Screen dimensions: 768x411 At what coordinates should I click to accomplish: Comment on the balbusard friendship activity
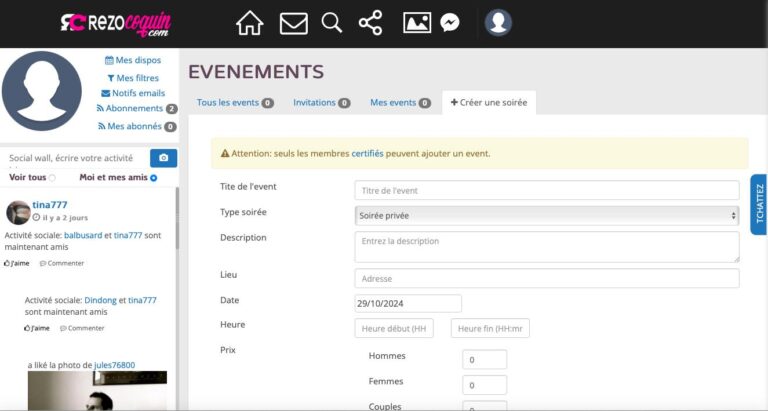(x=62, y=263)
